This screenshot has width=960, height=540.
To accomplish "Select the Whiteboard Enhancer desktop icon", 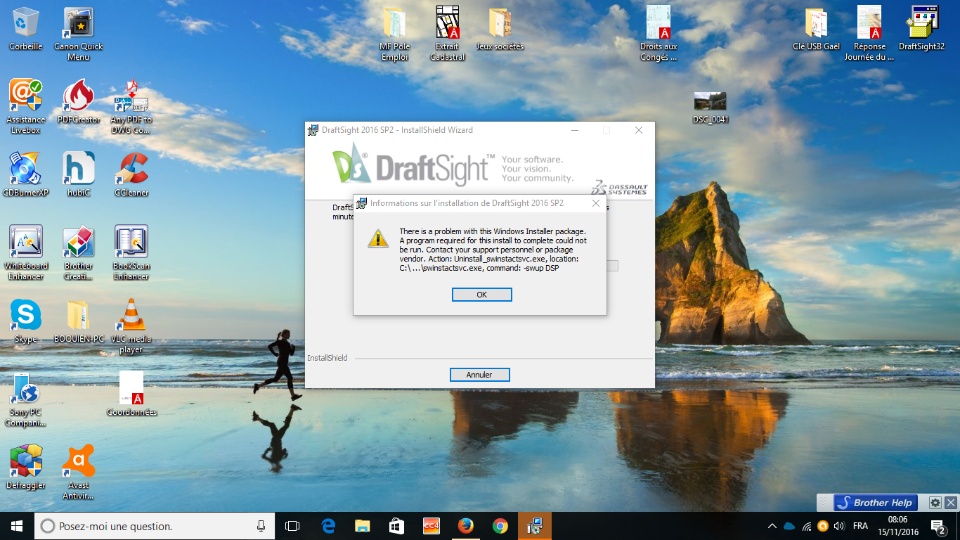I will click(x=25, y=253).
